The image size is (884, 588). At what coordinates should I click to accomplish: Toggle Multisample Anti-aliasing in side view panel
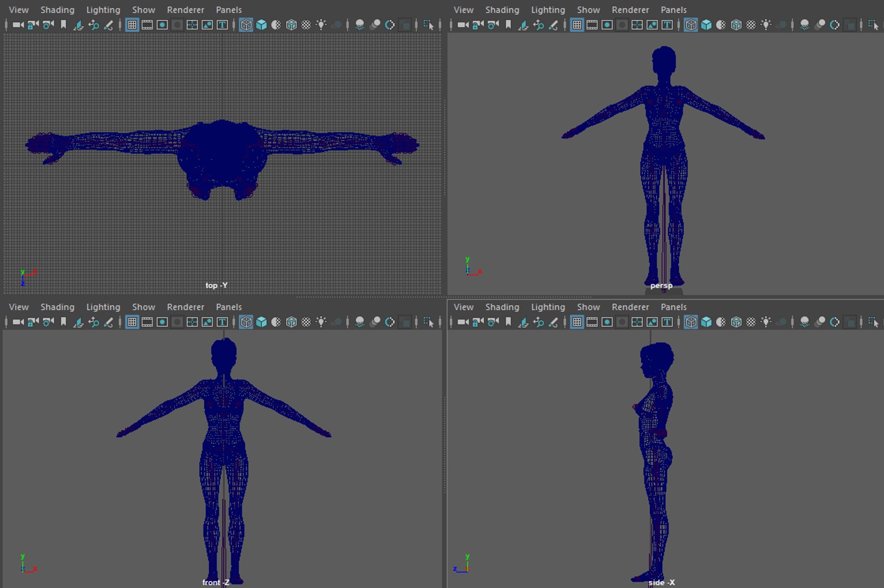click(834, 322)
